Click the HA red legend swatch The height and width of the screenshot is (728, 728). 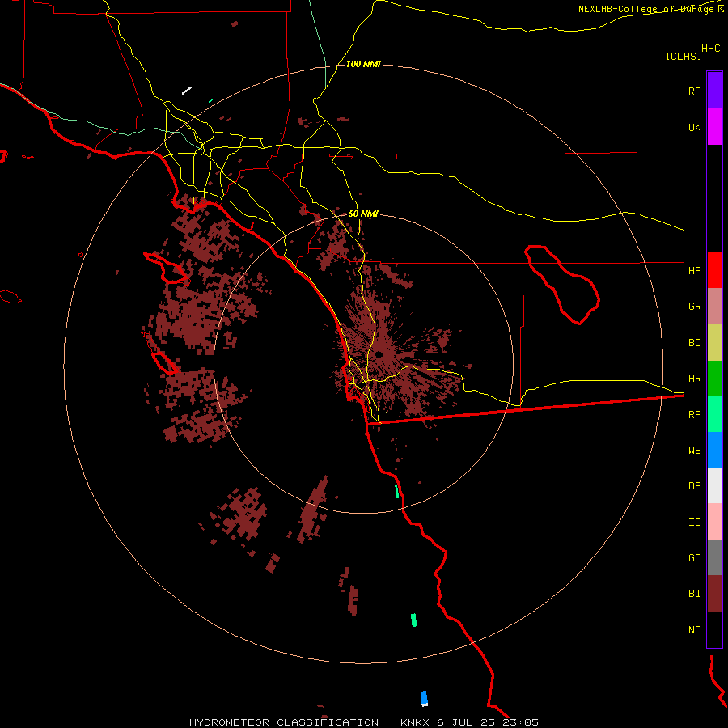[x=714, y=270]
